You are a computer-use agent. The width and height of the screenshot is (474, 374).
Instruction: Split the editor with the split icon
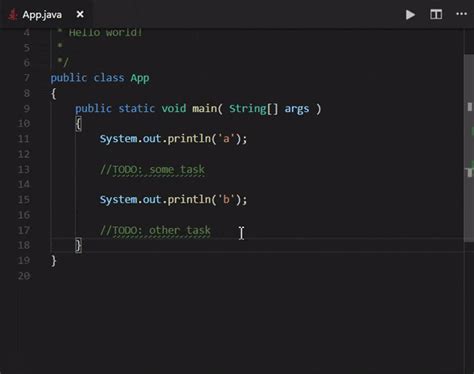tap(436, 14)
